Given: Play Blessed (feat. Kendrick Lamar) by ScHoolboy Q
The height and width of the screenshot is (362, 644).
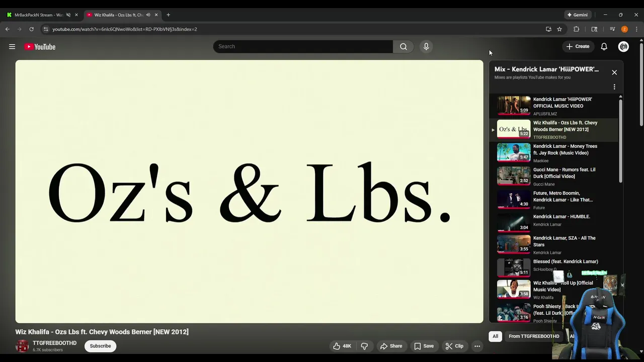Looking at the screenshot, I should point(554,268).
